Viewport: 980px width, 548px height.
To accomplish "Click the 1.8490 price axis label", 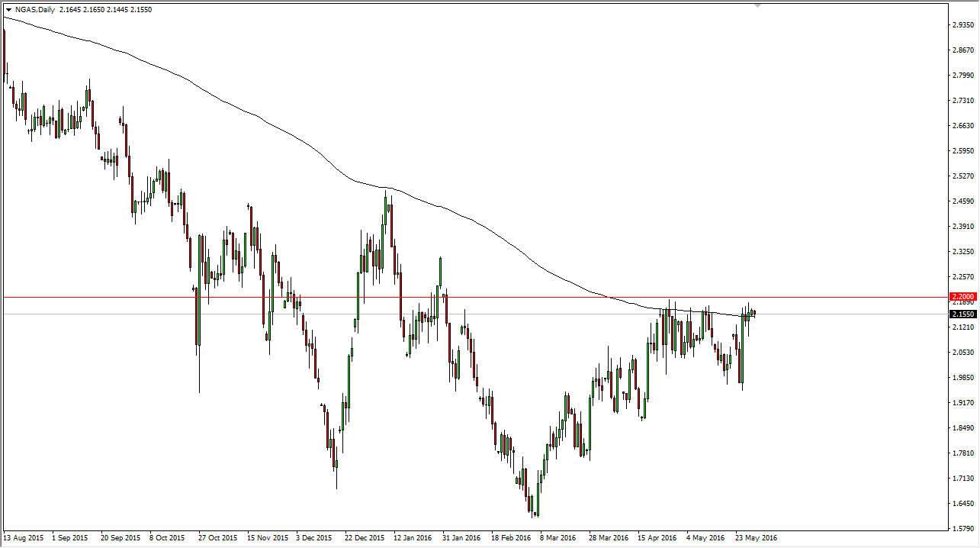I will click(x=962, y=427).
